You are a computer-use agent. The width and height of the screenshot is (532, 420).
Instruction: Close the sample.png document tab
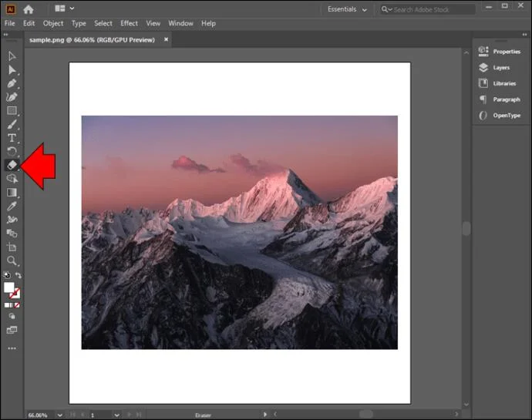point(167,39)
